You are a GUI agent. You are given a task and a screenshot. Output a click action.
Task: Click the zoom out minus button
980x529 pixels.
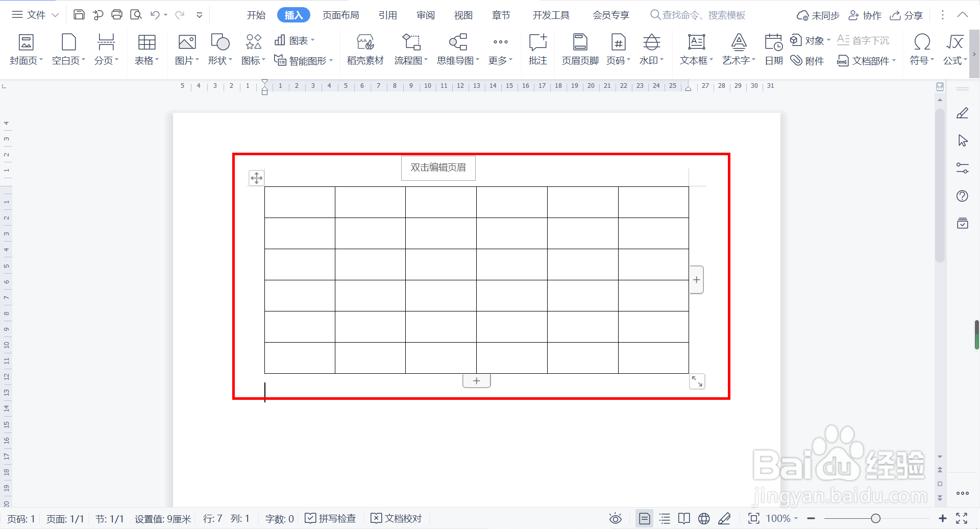tap(811, 519)
